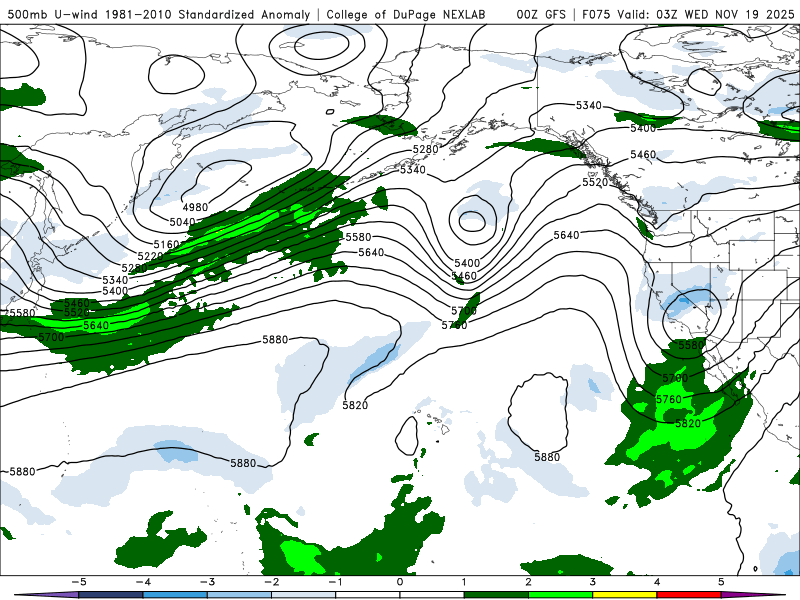
Task: Select the dark green colorbar segment between 1 and 2
Action: [x=496, y=595]
